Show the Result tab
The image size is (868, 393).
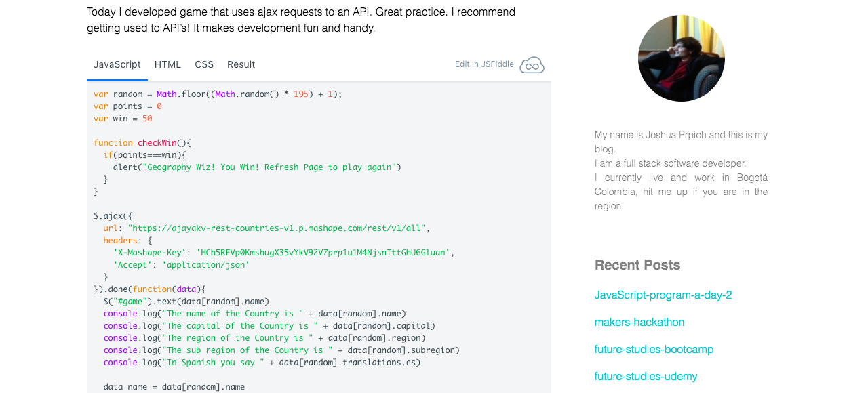(241, 65)
